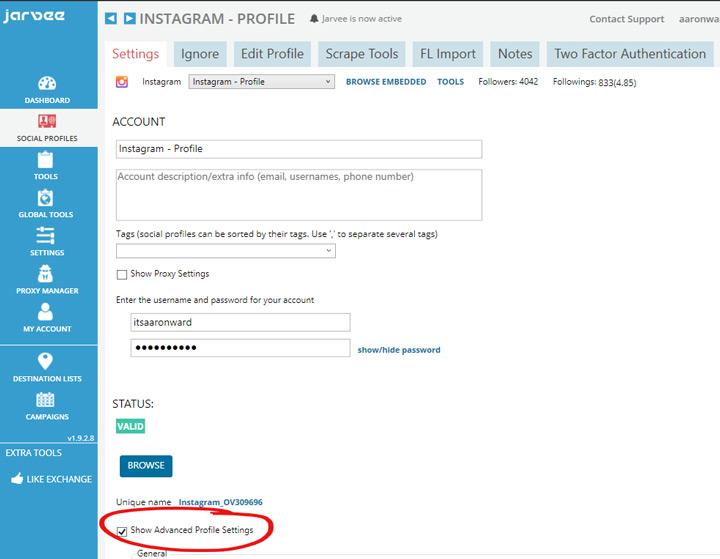
Task: Switch to the Ignore tab
Action: pos(200,54)
